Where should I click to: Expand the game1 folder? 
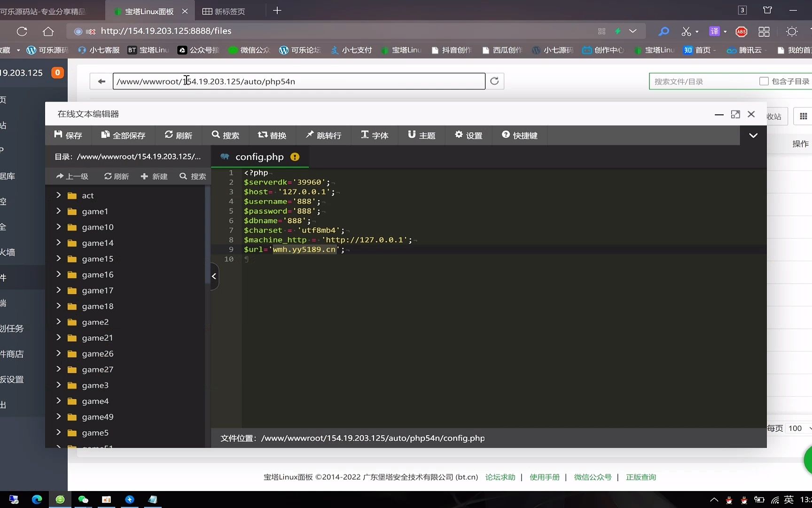[x=58, y=211]
